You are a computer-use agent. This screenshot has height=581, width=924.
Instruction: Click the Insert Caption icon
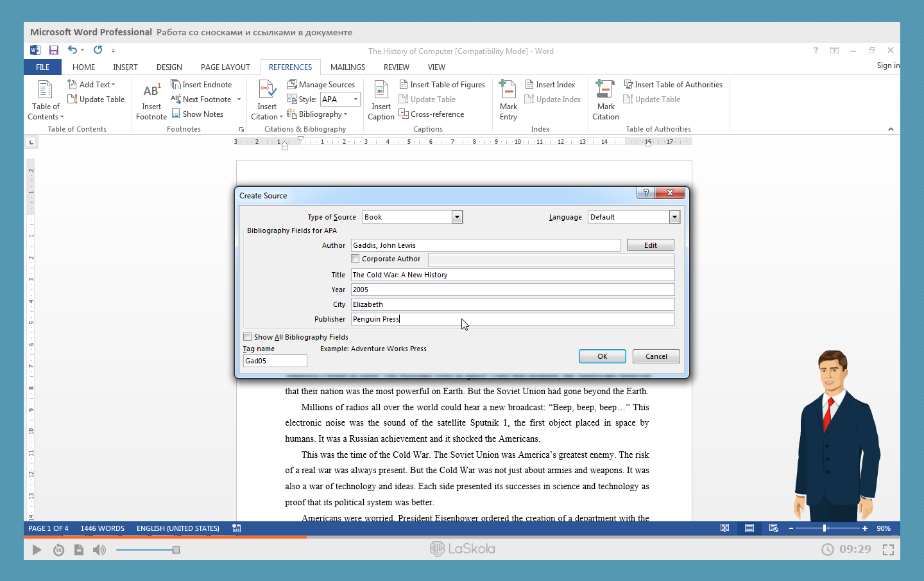coord(381,90)
